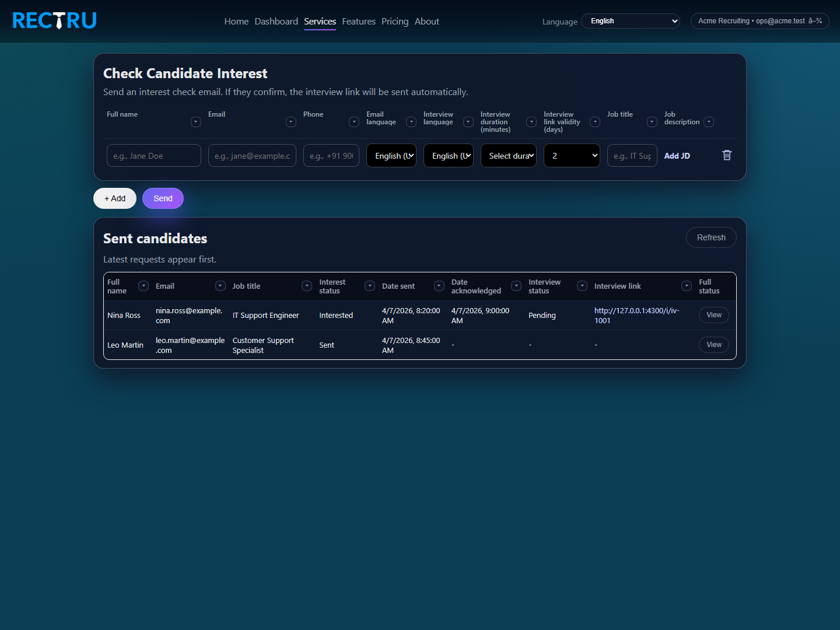Open the Email column filter icon
This screenshot has width=840, height=630.
point(220,286)
